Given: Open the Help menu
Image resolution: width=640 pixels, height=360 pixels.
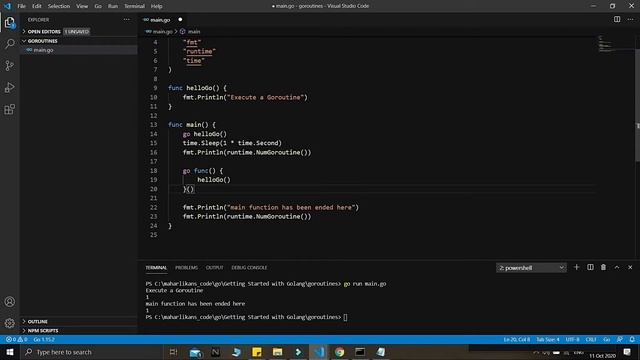Looking at the screenshot, I should pyautogui.click(x=156, y=6).
